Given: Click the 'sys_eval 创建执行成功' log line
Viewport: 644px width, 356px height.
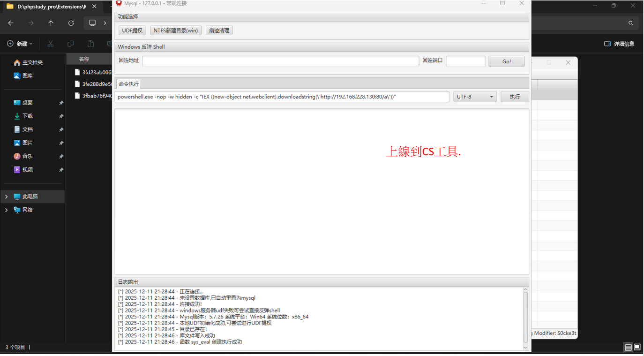Looking at the screenshot, I should [180, 342].
